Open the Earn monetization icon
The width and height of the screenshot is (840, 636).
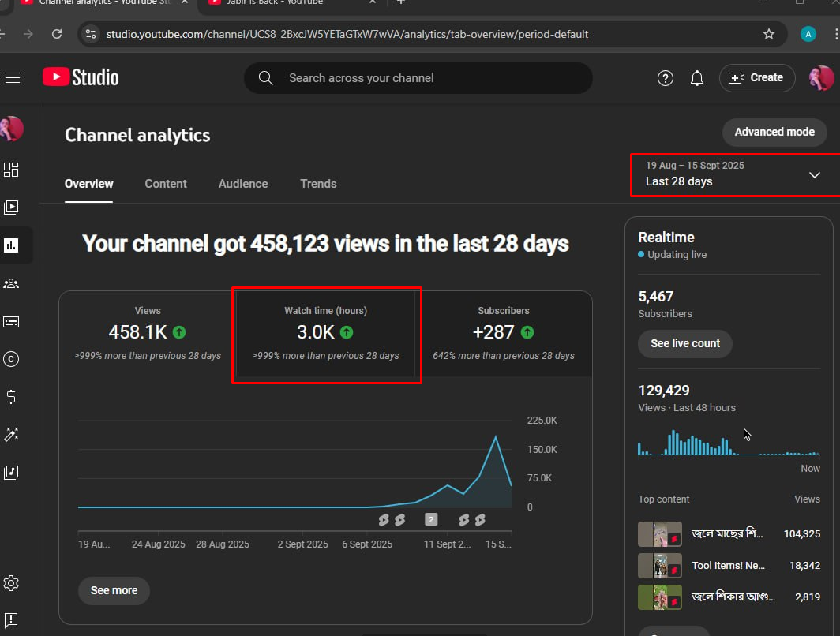tap(12, 397)
